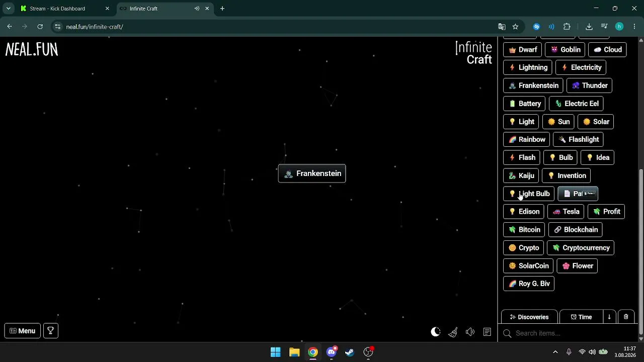Open Chrome downloads
This screenshot has height=362, width=644.
coord(589,27)
